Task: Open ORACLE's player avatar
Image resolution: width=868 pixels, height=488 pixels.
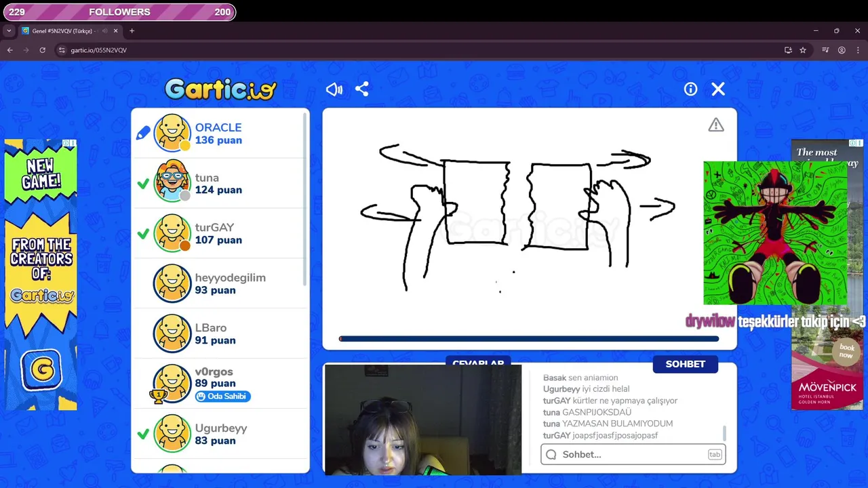Action: (x=172, y=133)
